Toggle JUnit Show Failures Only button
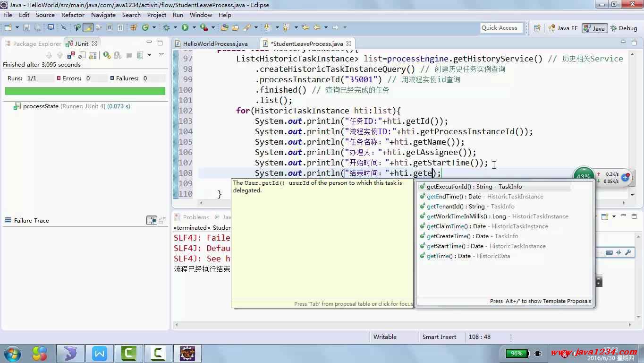644x363 pixels. pos(71,55)
